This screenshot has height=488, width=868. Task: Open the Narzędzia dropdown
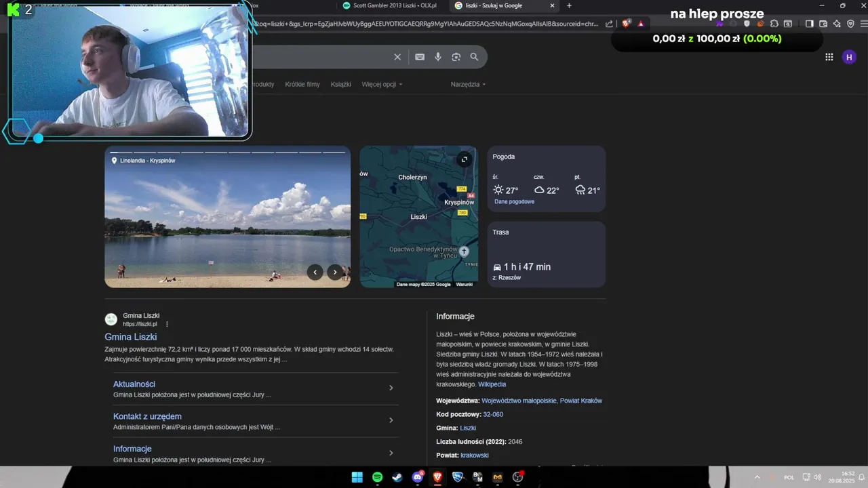click(468, 84)
